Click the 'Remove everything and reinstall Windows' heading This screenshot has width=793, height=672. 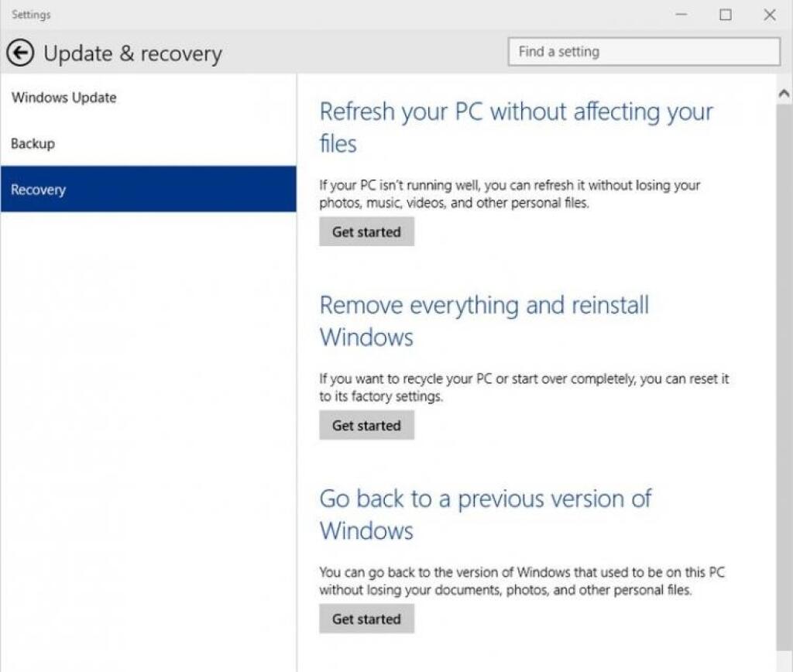pos(484,321)
